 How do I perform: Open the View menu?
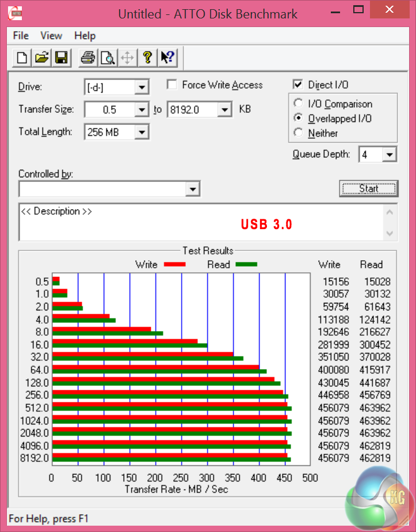click(51, 36)
